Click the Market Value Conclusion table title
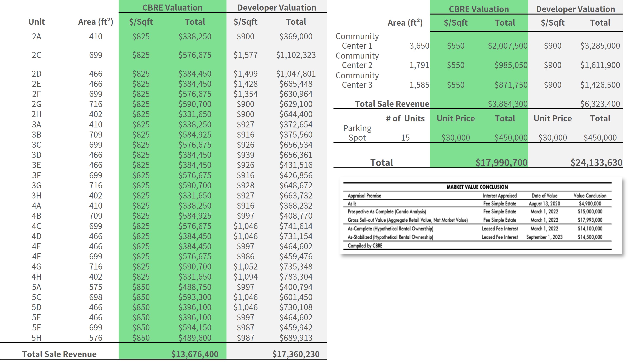This screenshot has width=628, height=364. pyautogui.click(x=477, y=187)
